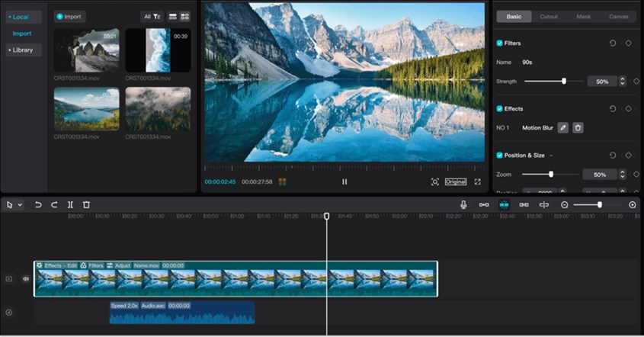Remove the Motion Blur effect with trash icon

[578, 127]
